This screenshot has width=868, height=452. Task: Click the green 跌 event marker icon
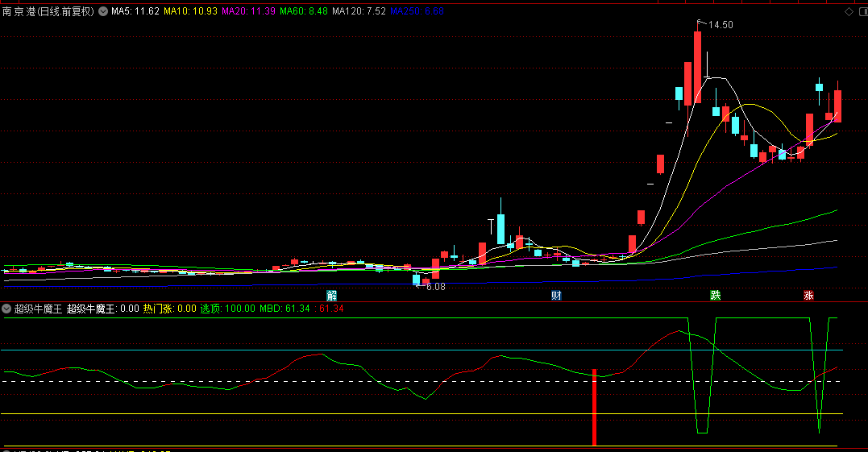pyautogui.click(x=715, y=296)
